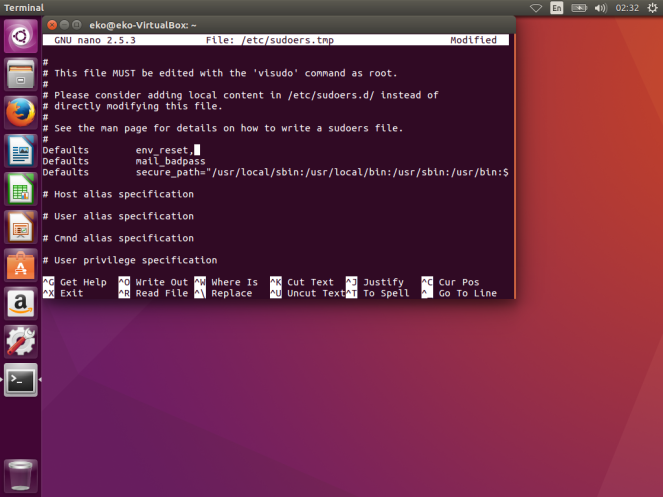Open the En keyboard layout indicator
The height and width of the screenshot is (497, 663).
click(x=556, y=8)
